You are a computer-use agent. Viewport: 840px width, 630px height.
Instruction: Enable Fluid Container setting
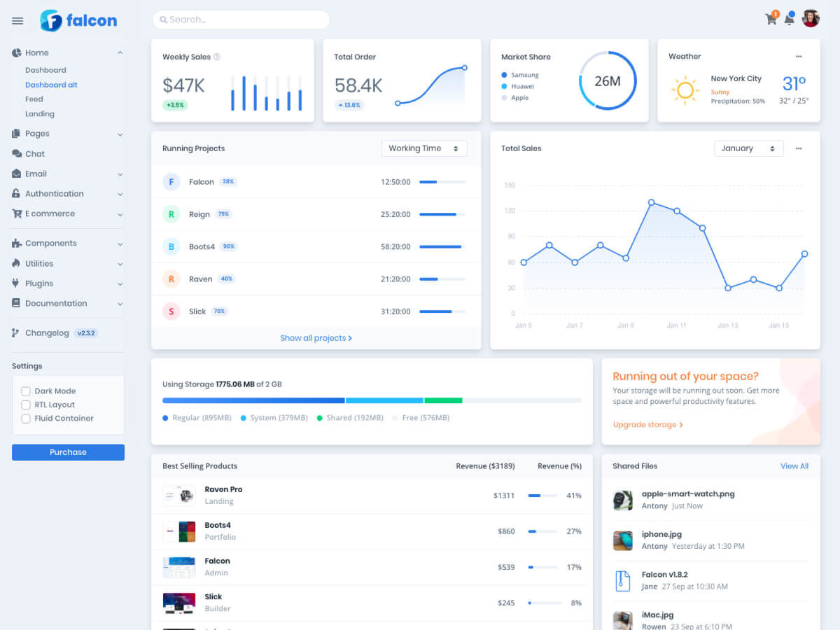25,418
